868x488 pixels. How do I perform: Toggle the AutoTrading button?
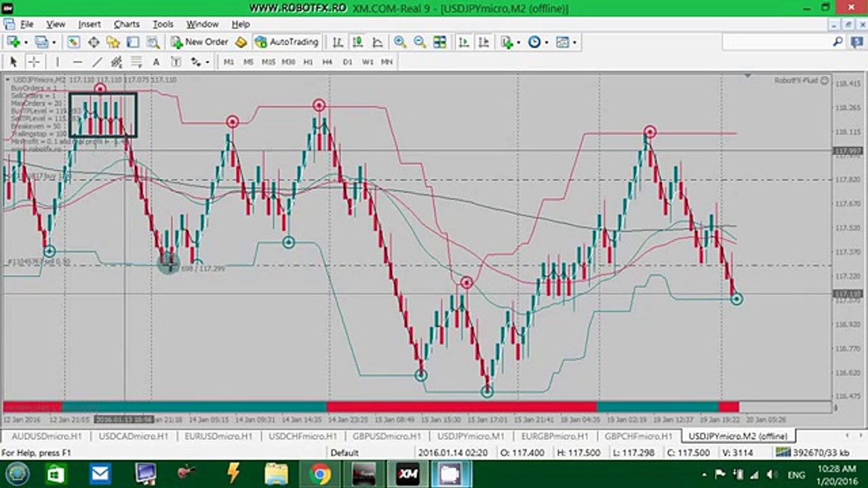tap(287, 42)
